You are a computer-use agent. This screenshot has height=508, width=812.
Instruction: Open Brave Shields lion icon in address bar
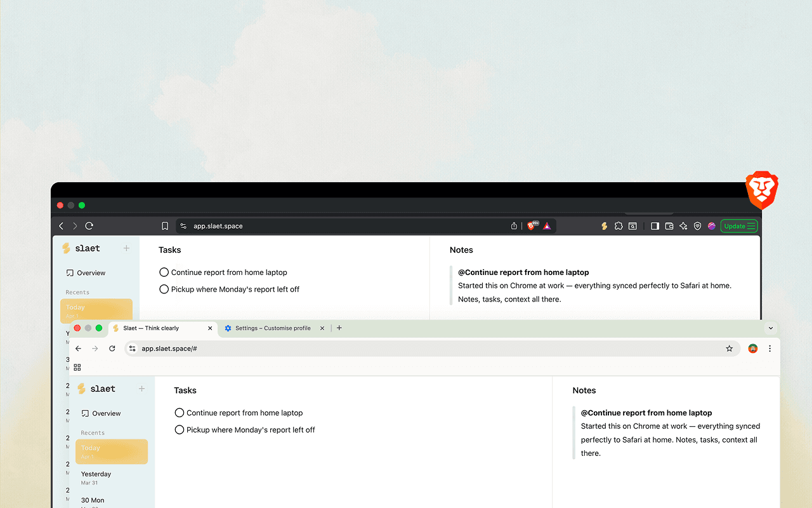point(532,225)
